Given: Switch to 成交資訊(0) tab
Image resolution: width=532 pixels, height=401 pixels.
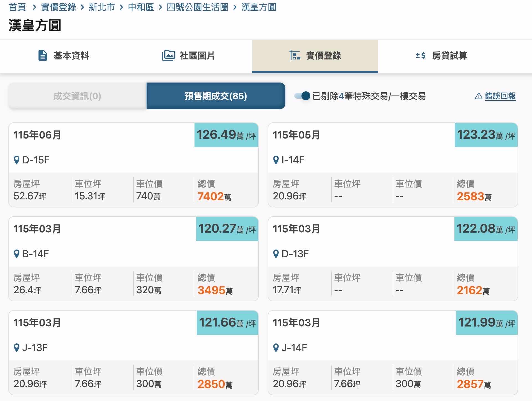Looking at the screenshot, I should pyautogui.click(x=77, y=96).
